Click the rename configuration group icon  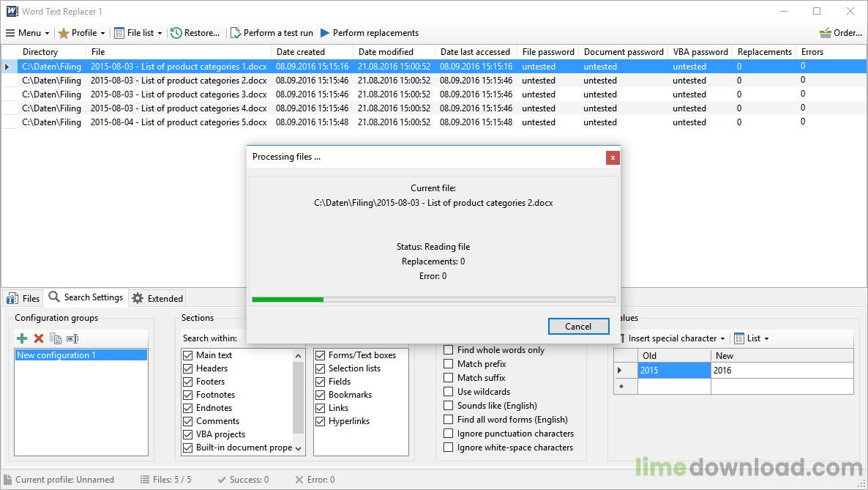click(x=72, y=338)
